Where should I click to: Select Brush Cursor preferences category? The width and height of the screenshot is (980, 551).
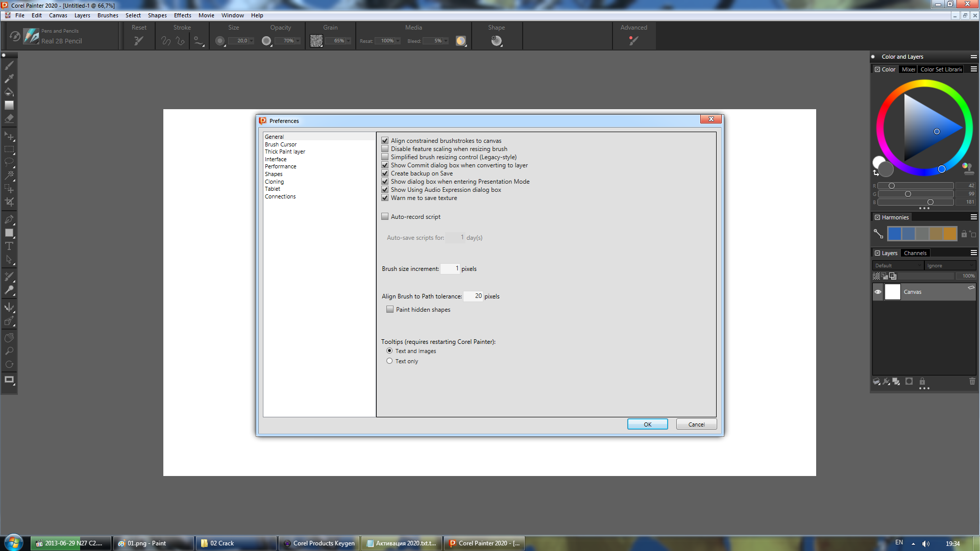[280, 144]
